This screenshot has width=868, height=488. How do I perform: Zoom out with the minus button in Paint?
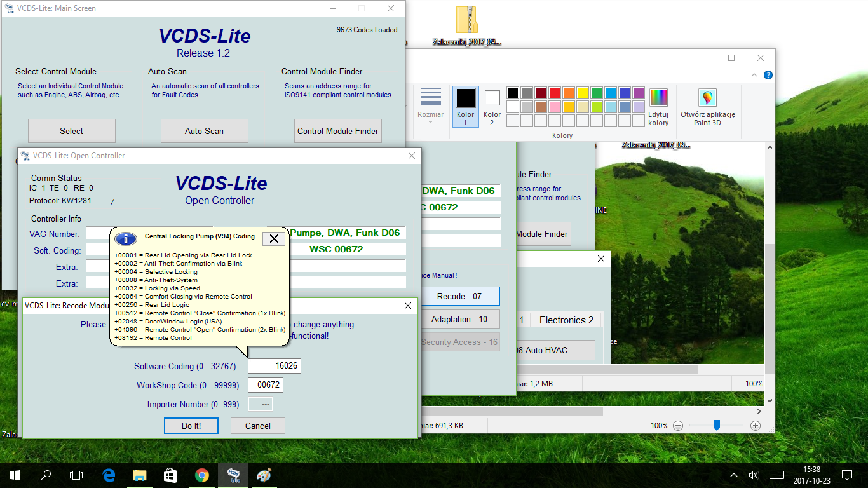pyautogui.click(x=678, y=426)
